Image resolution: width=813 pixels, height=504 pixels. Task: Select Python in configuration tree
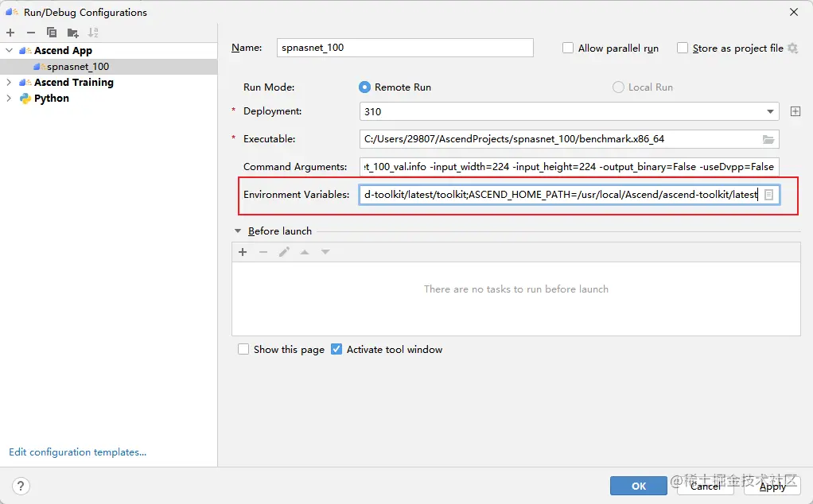(52, 99)
